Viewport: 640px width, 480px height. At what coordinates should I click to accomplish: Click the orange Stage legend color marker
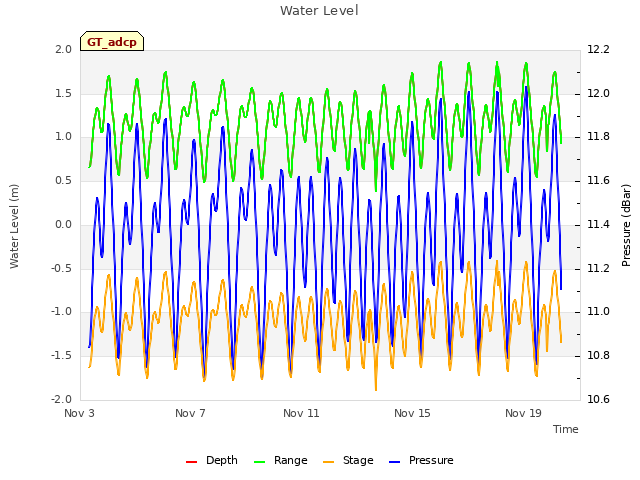[x=329, y=462]
